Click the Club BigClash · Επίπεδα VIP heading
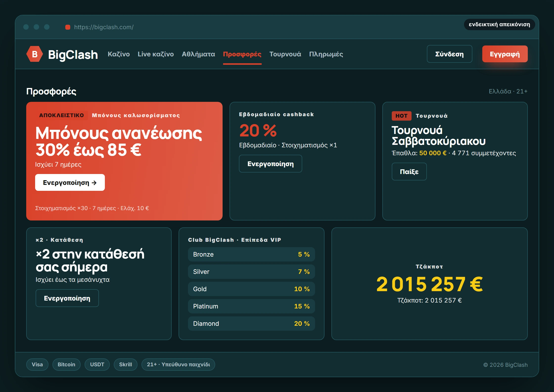This screenshot has width=554, height=392. pyautogui.click(x=235, y=240)
